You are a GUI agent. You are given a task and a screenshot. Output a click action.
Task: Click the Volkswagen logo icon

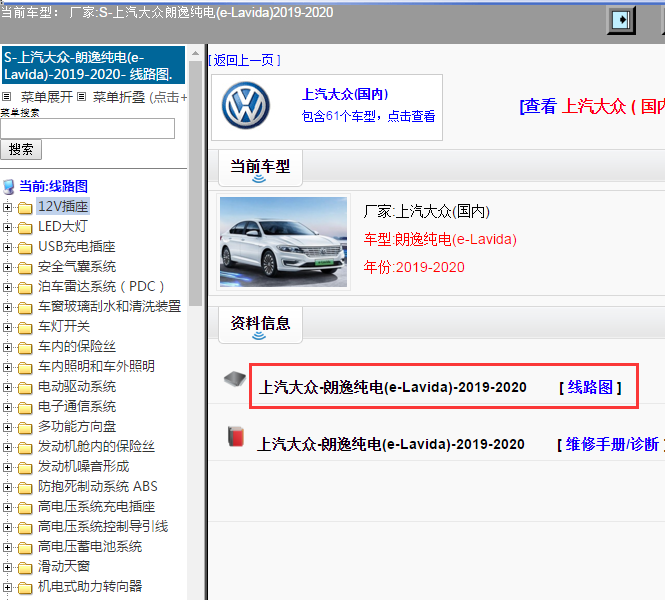246,106
